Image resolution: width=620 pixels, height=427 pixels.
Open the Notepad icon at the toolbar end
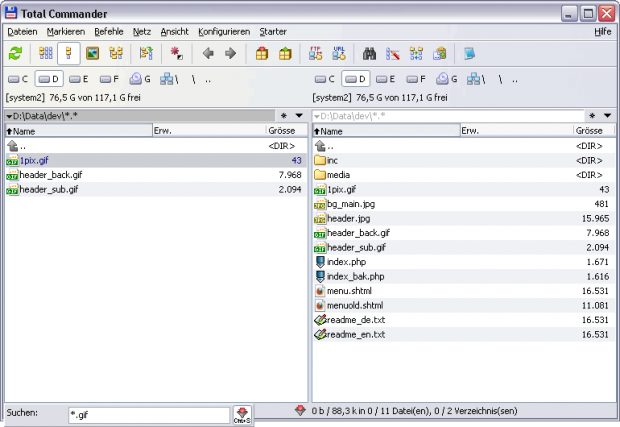pyautogui.click(x=469, y=53)
